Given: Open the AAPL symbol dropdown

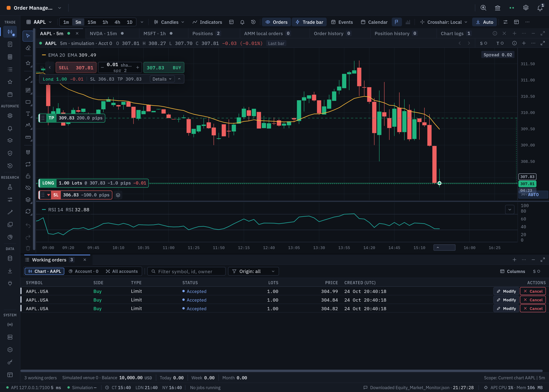Looking at the screenshot, I should 39,22.
